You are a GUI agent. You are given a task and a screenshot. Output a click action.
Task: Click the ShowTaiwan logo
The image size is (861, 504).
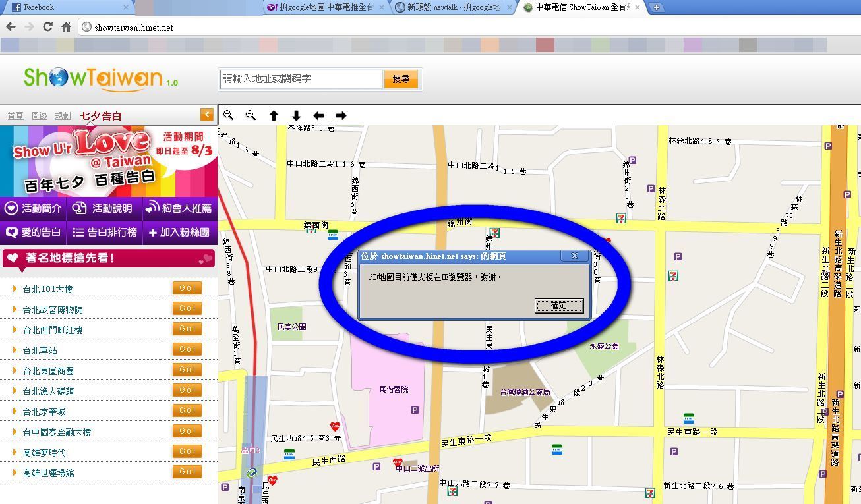click(101, 78)
